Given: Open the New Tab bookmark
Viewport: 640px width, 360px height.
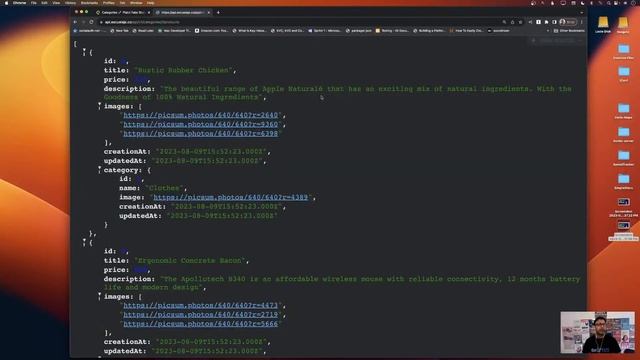Looking at the screenshot, I should [x=120, y=31].
